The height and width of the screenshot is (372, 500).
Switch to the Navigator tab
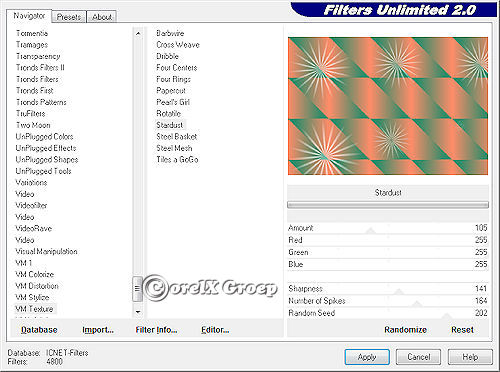[29, 16]
